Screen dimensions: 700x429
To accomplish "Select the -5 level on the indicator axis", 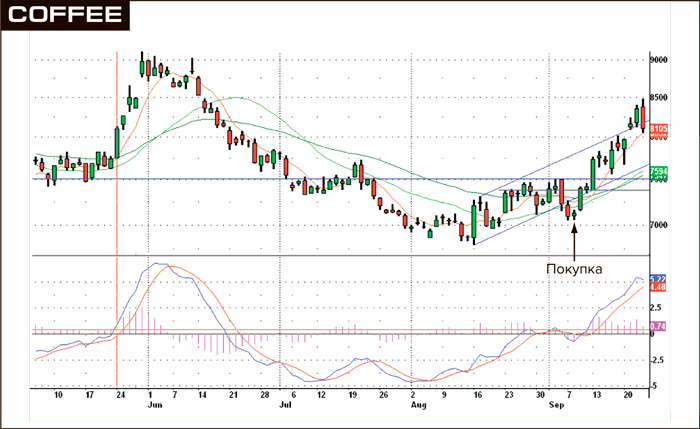I will (655, 385).
